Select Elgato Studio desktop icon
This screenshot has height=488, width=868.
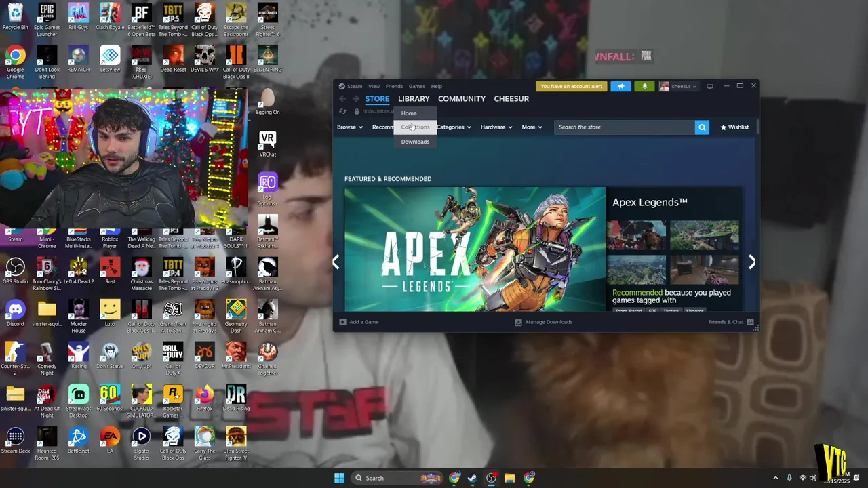141,444
